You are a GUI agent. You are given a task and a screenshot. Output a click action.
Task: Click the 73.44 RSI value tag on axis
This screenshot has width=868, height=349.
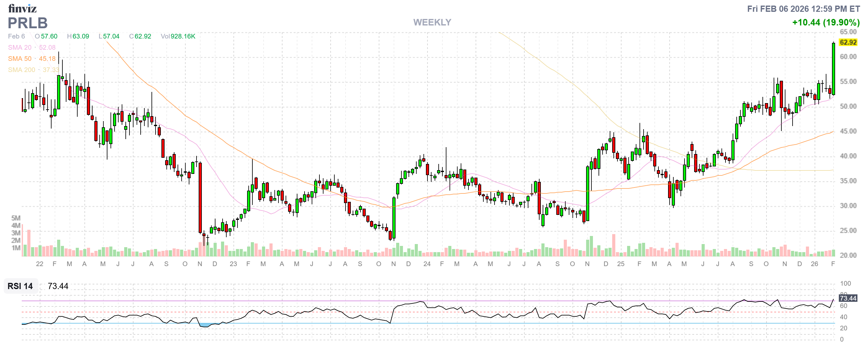(x=848, y=298)
